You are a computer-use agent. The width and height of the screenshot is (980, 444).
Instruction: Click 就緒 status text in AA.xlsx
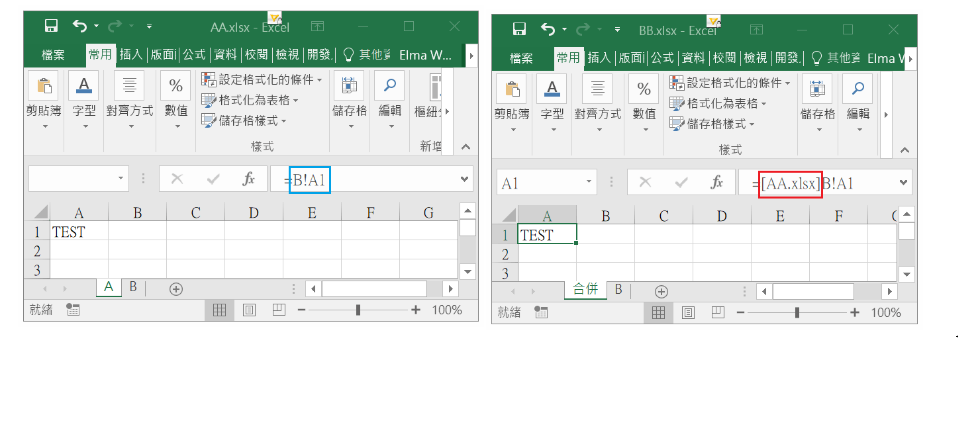tap(40, 310)
